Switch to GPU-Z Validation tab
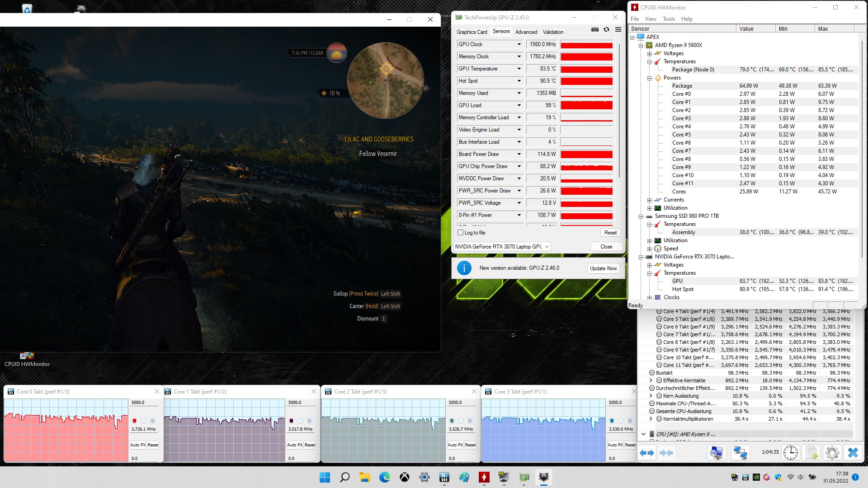 point(553,32)
